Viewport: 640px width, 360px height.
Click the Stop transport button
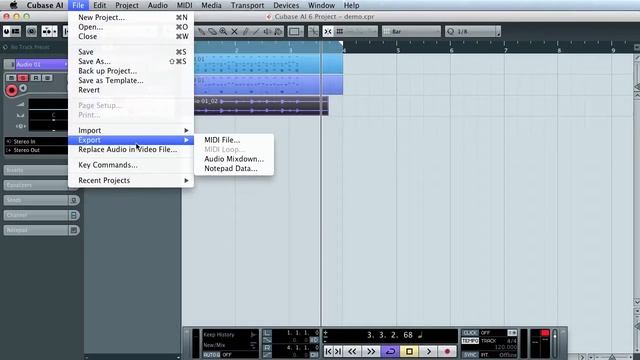[409, 351]
